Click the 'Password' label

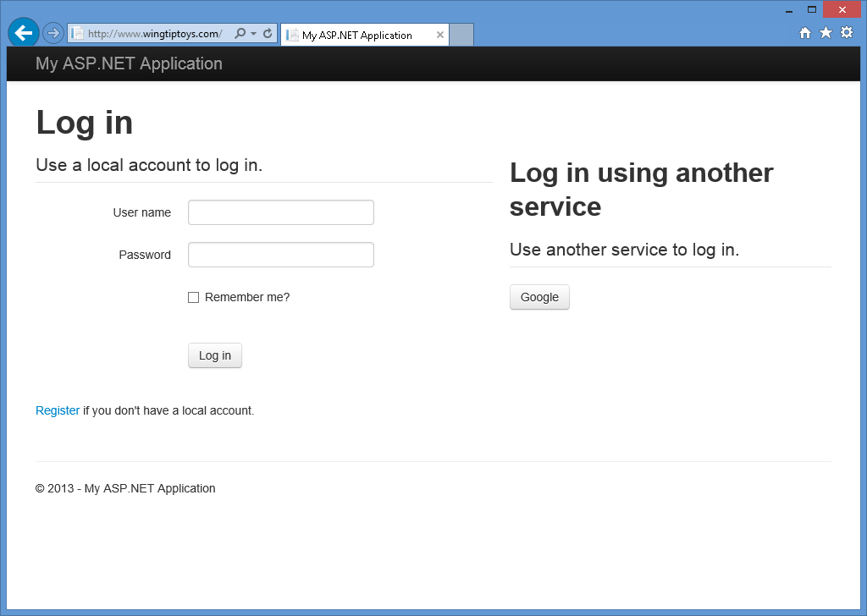click(x=145, y=255)
